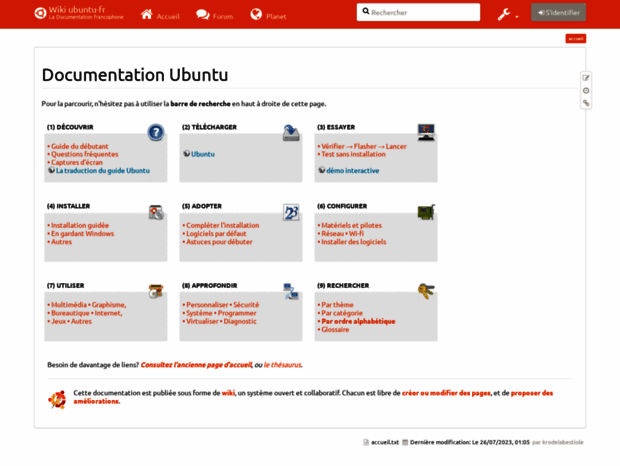Open the wrench tools menu
This screenshot has width=620, height=466.
507,15
